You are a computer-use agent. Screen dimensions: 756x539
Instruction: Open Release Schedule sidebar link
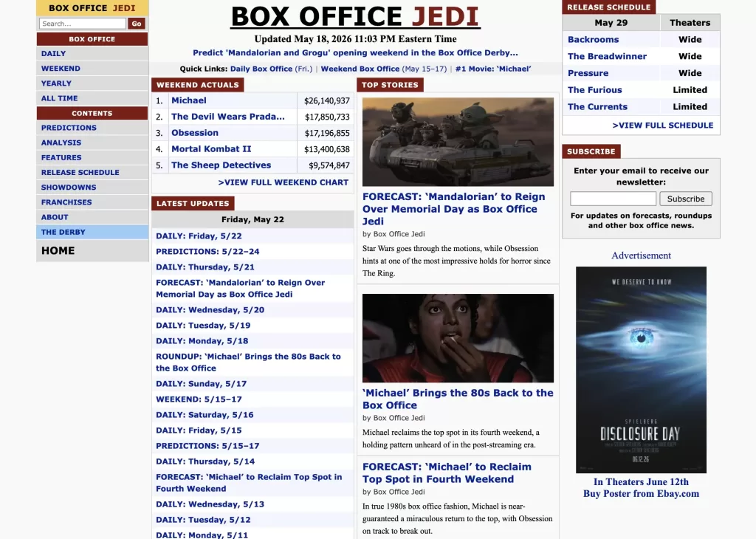click(92, 173)
